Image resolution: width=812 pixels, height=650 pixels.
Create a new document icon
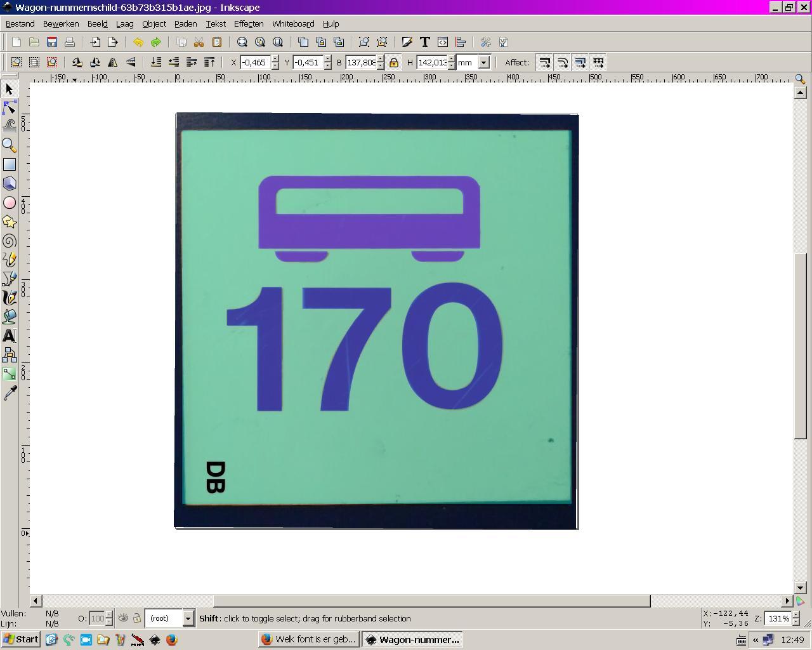pyautogui.click(x=16, y=43)
